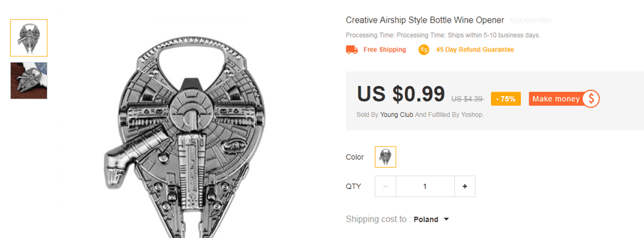
Task: Select the silver airship color swatch
Action: coord(385,157)
